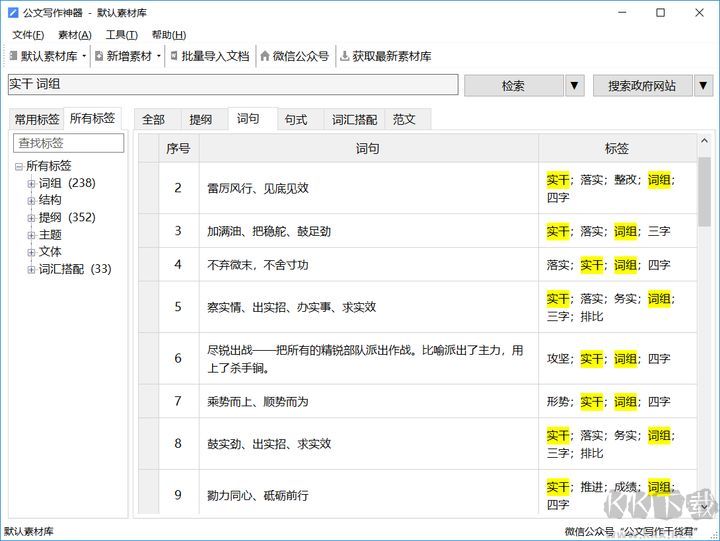Open 微信公众号 from the toolbar
This screenshot has width=720, height=541.
[x=294, y=56]
